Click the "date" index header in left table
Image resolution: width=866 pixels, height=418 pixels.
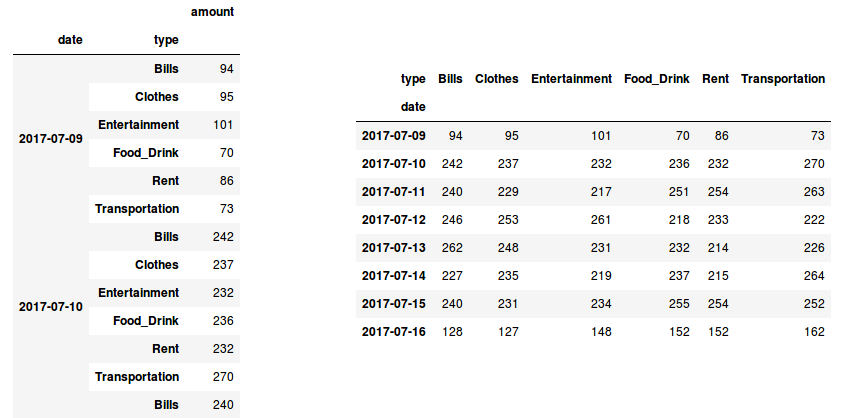coord(70,39)
